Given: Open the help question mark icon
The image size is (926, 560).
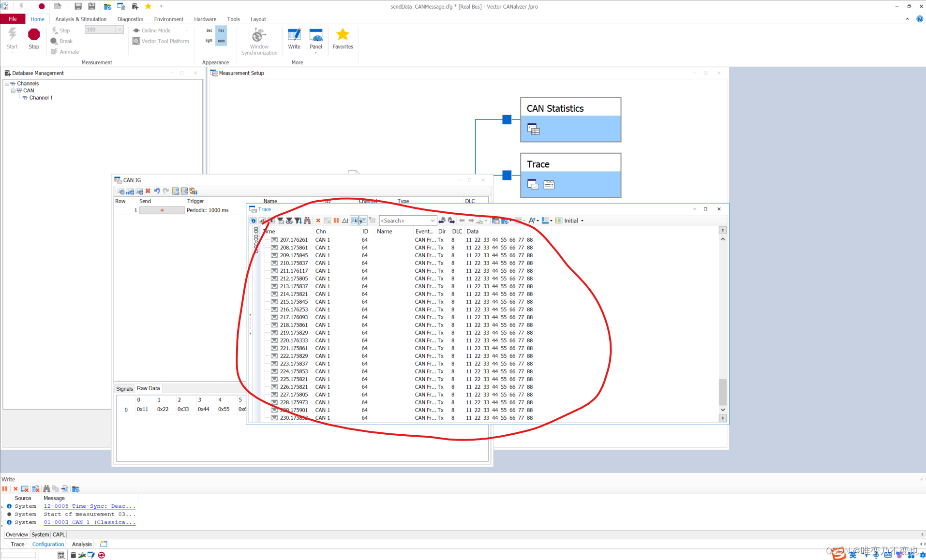Looking at the screenshot, I should [x=920, y=19].
